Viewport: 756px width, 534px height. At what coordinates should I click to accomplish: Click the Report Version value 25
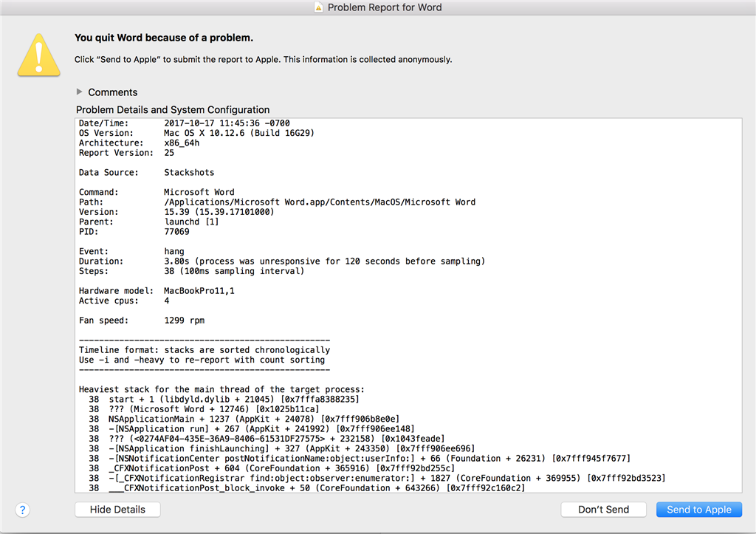tap(169, 152)
